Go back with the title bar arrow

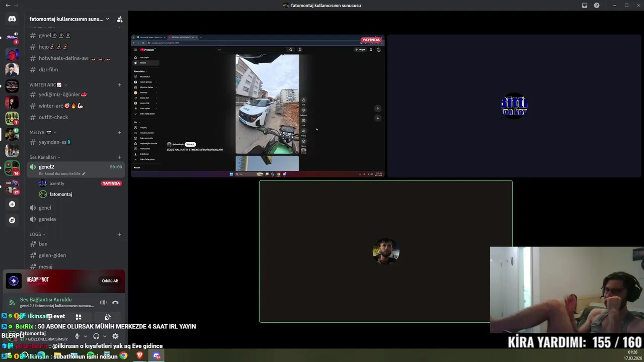point(8,6)
